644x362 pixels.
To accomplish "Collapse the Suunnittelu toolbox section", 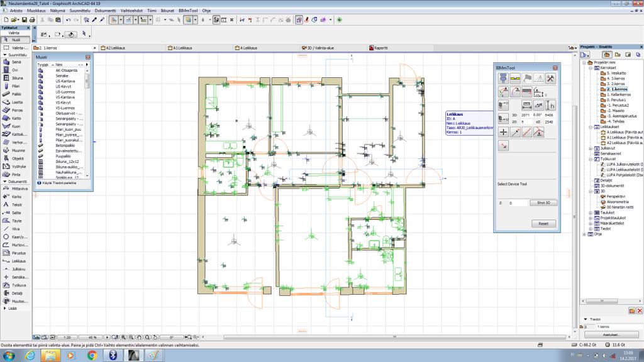I will pos(4,55).
